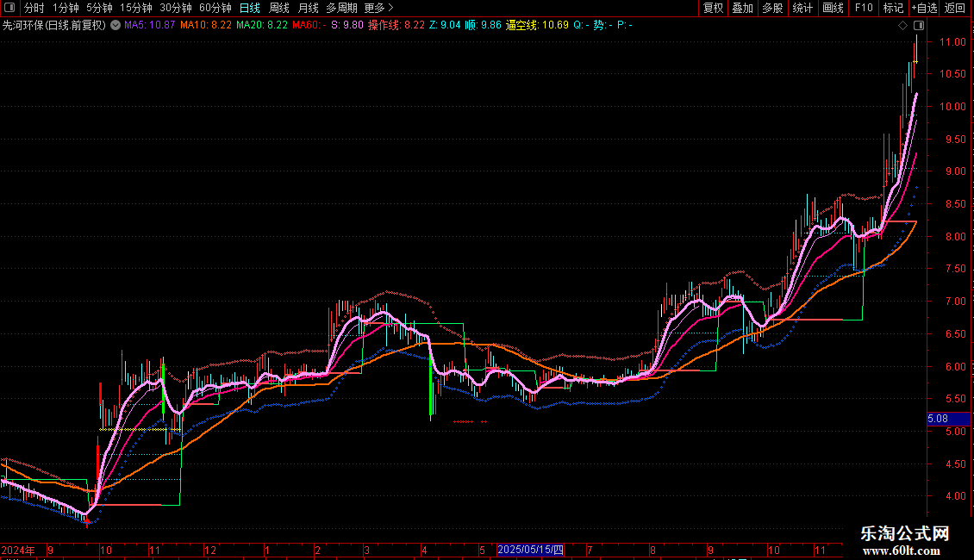The width and height of the screenshot is (974, 560).
Task: Open the indicator settings dropdown beside 先河环保
Action: (116, 26)
